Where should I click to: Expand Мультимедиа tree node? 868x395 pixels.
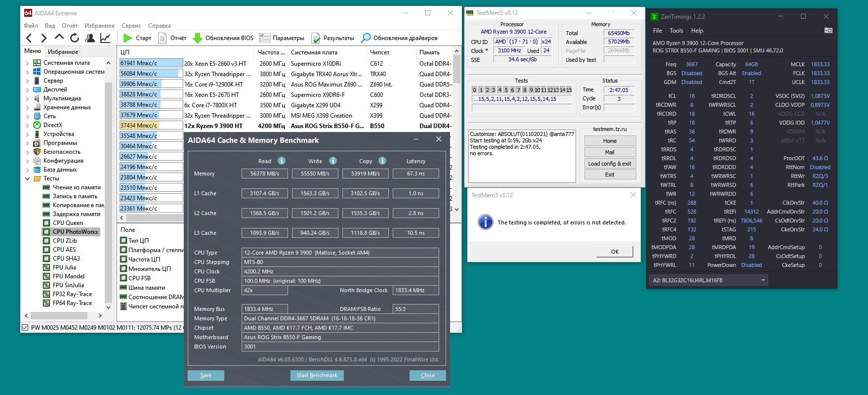27,98
